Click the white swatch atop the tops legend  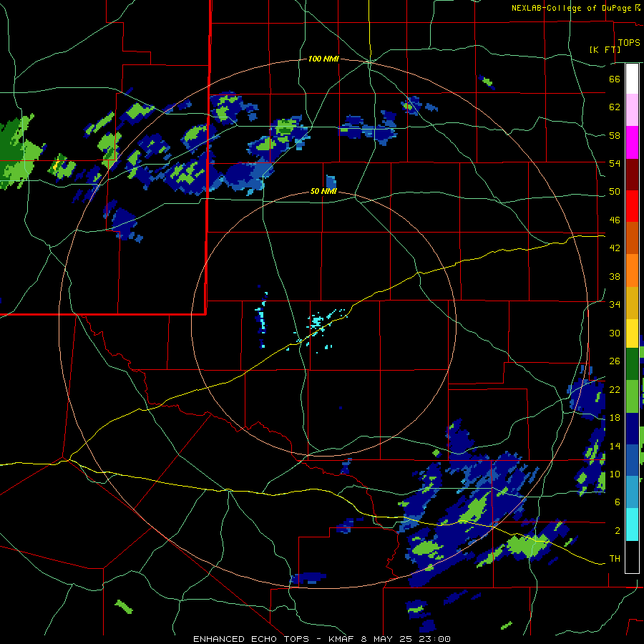pyautogui.click(x=632, y=79)
